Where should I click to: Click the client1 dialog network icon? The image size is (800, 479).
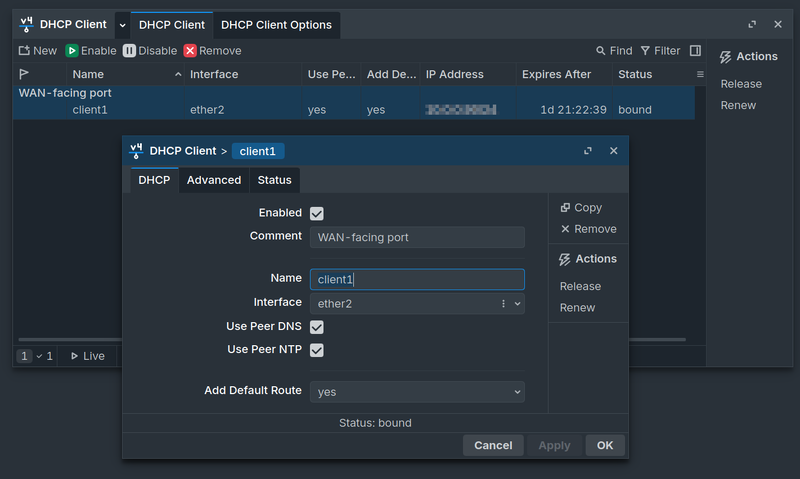pyautogui.click(x=136, y=151)
